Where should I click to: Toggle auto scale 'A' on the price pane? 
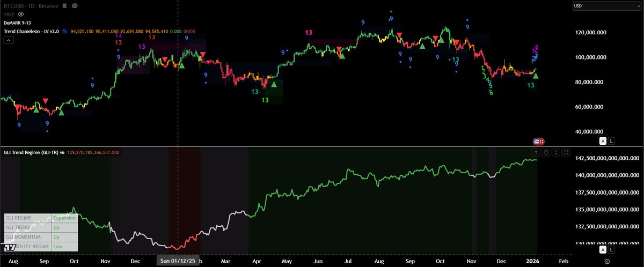tap(603, 140)
